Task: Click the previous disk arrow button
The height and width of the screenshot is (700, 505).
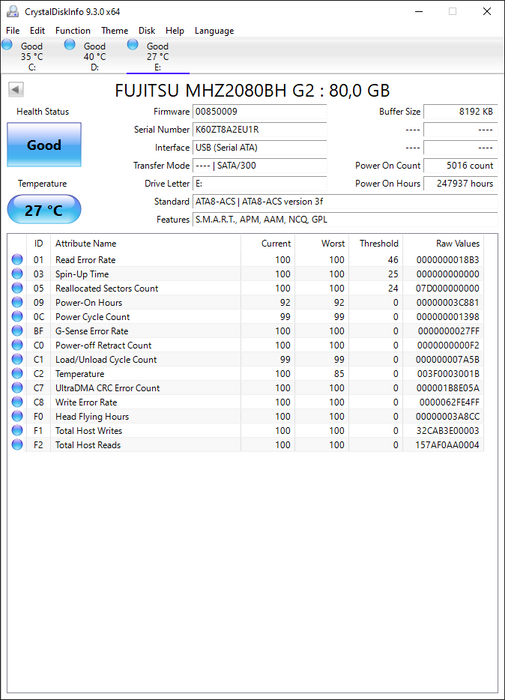Action: point(16,90)
